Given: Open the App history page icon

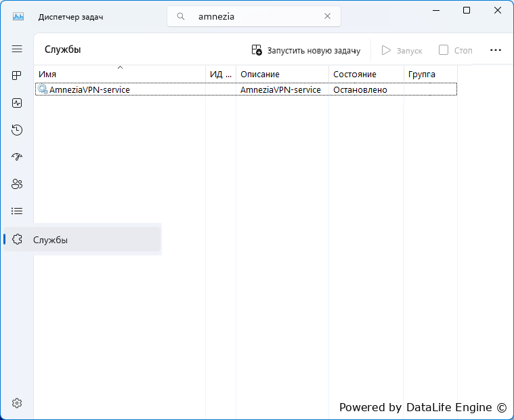Looking at the screenshot, I should (x=17, y=130).
